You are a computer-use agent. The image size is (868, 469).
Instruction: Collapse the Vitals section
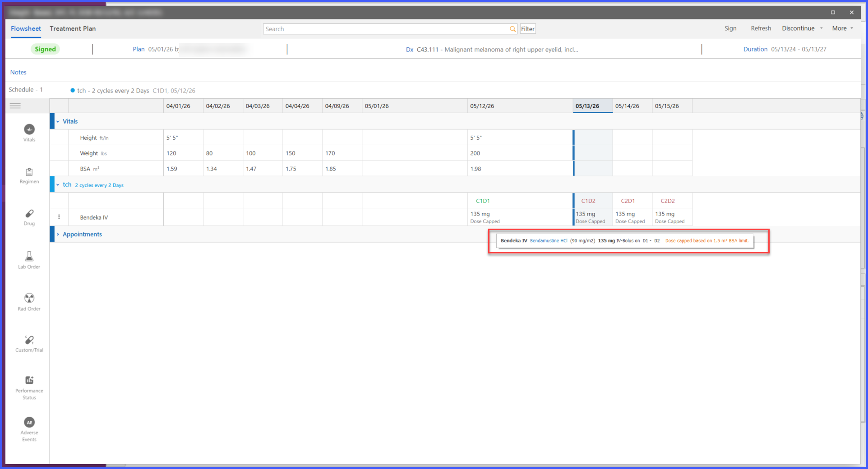point(58,122)
